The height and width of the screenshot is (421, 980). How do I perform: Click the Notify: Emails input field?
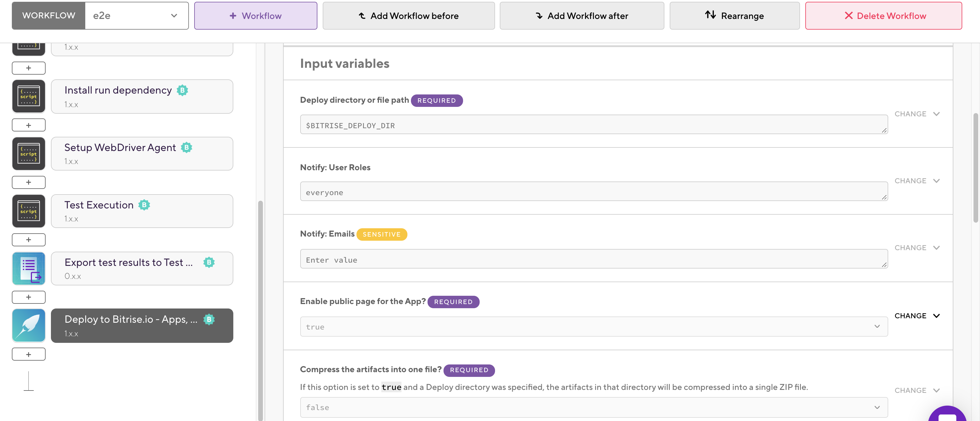594,259
